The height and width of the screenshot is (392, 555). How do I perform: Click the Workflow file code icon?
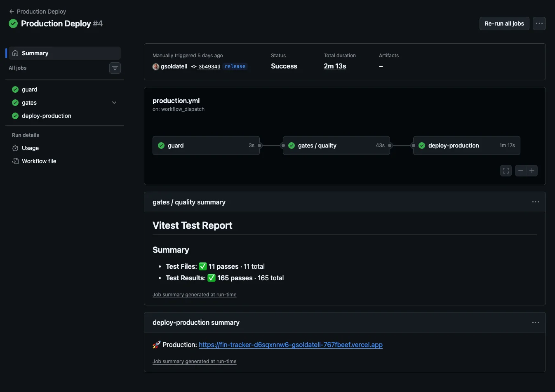tap(15, 161)
